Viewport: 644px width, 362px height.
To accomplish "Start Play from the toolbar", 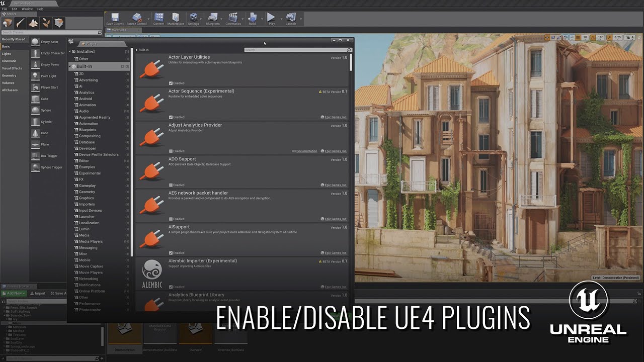I will coord(271,18).
